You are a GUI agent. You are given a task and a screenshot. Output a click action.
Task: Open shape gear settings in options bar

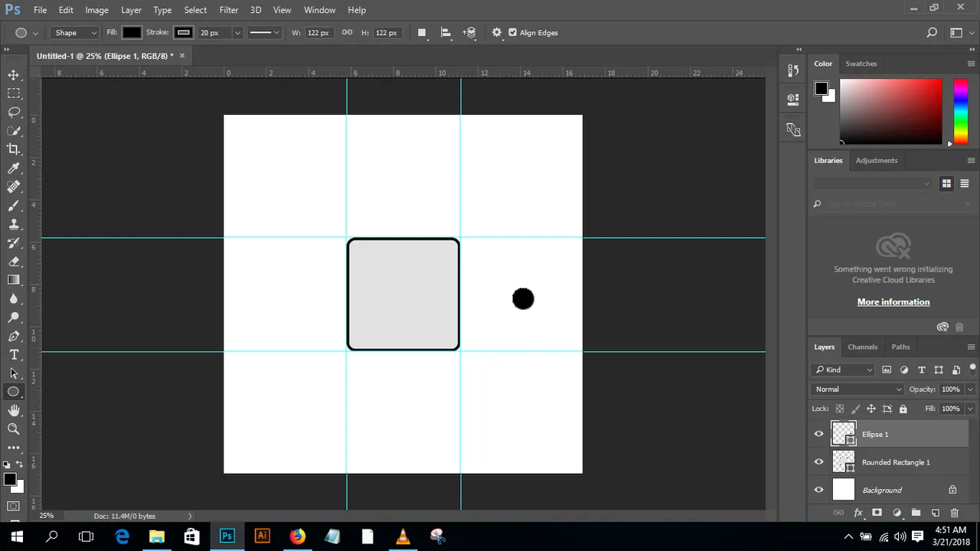497,32
